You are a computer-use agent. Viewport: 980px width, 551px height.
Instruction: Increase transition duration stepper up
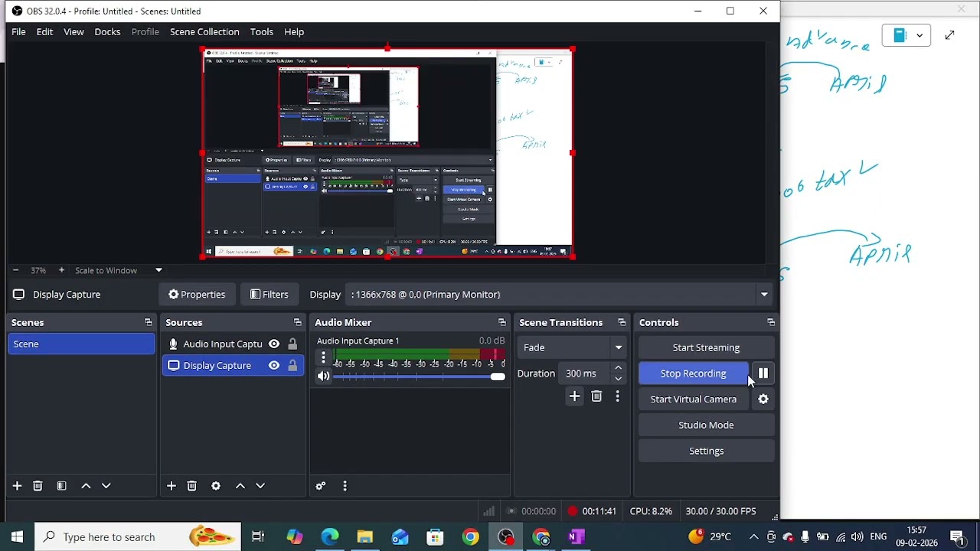pyautogui.click(x=619, y=368)
